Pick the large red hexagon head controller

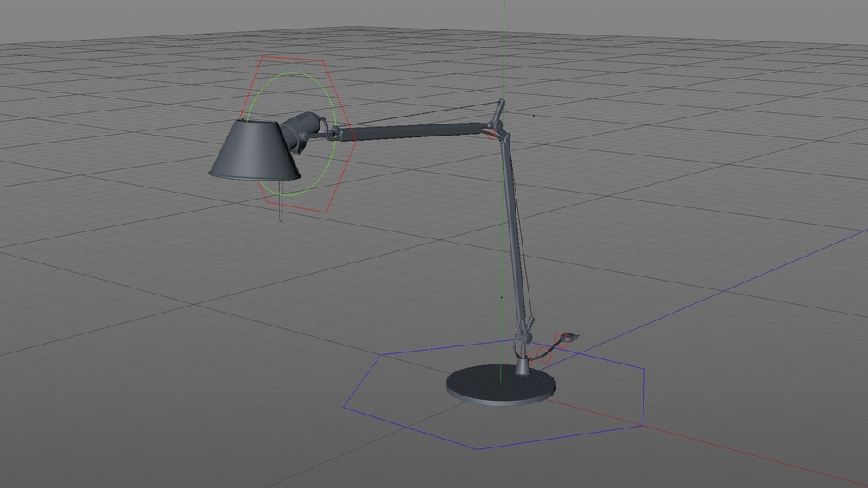[x=297, y=134]
